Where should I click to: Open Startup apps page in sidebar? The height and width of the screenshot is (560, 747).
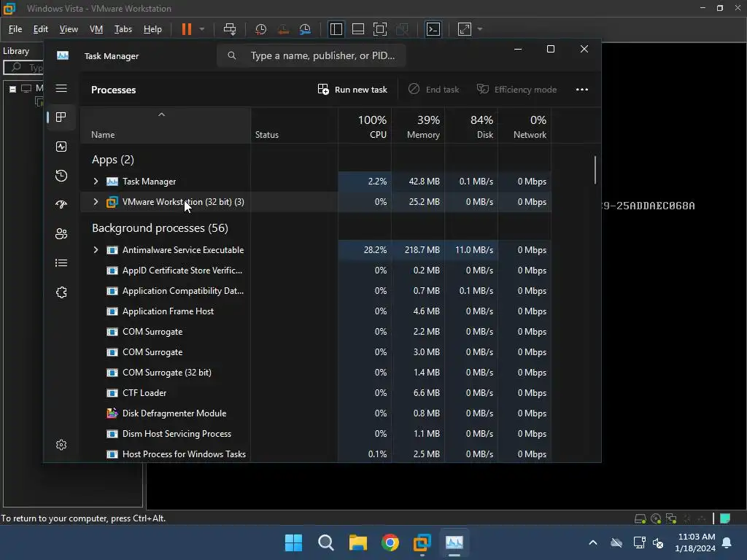click(x=61, y=205)
